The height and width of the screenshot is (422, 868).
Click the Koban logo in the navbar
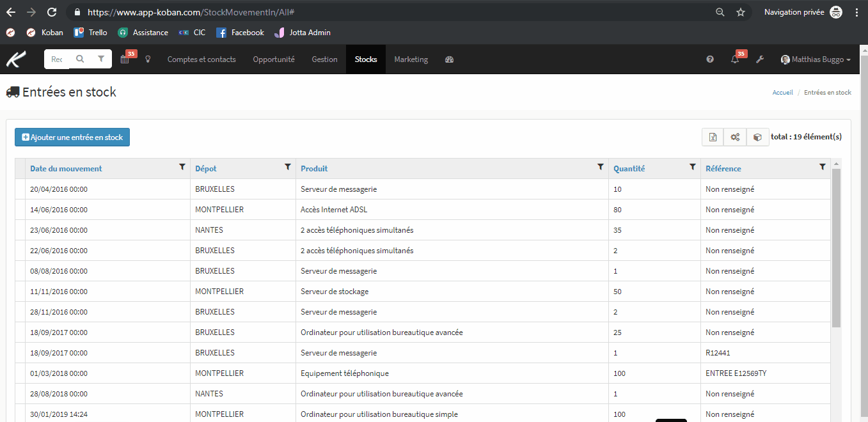(16, 59)
